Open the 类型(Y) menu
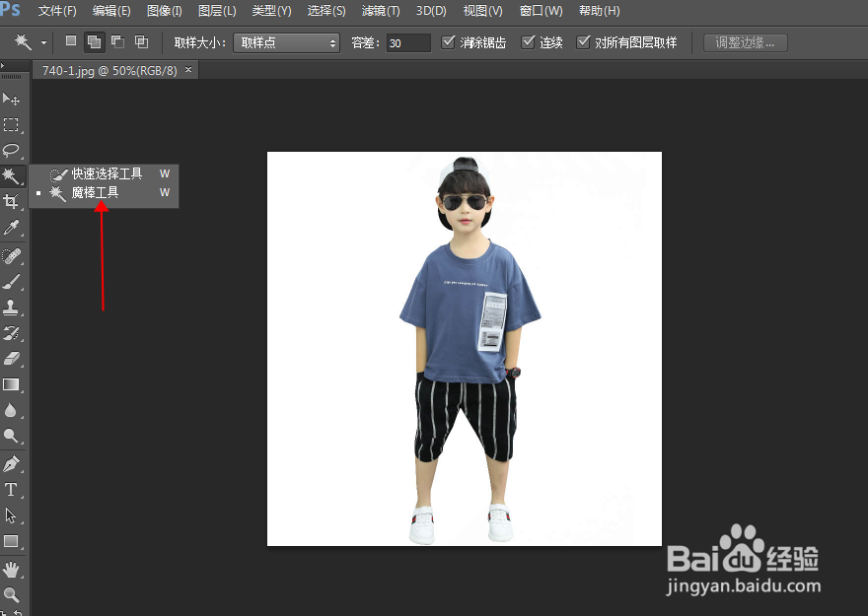Screen dimensions: 868x616 [x=271, y=11]
